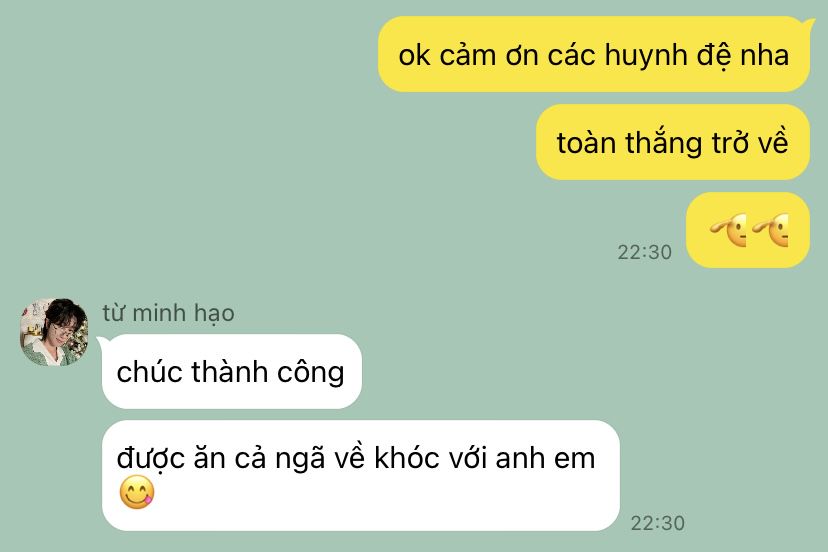
Task: Click the word 'thắng' in second yellow message
Action: [x=664, y=144]
